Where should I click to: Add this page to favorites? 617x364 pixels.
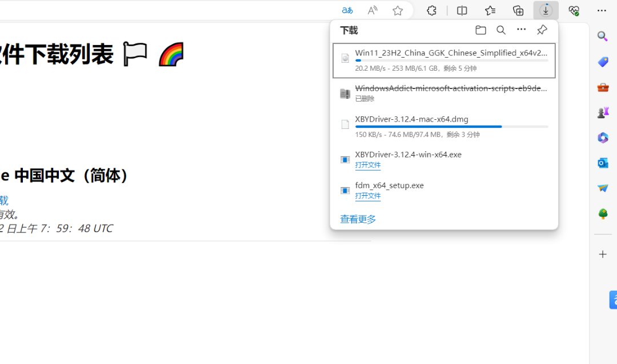click(x=398, y=10)
